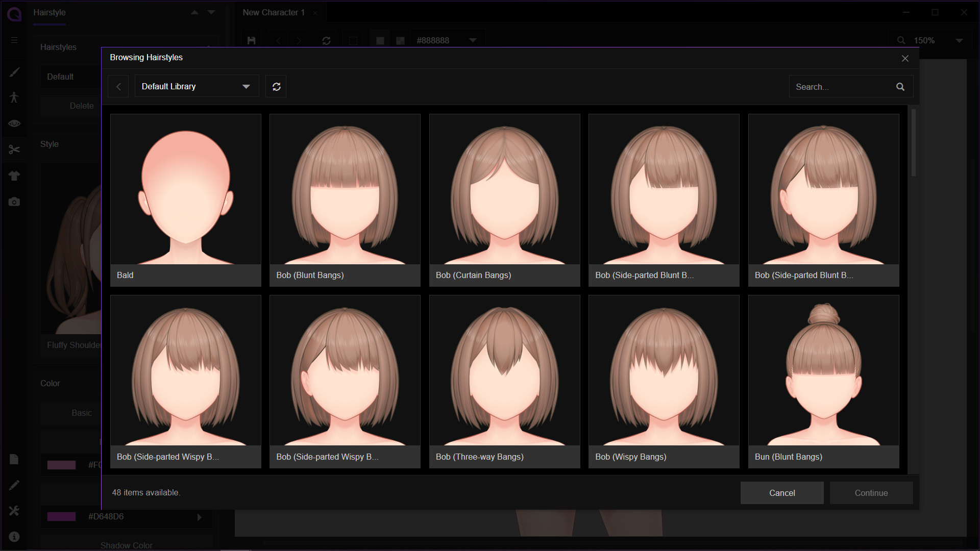Open the hamburger menu icon
This screenshot has width=980, height=551.
(14, 40)
